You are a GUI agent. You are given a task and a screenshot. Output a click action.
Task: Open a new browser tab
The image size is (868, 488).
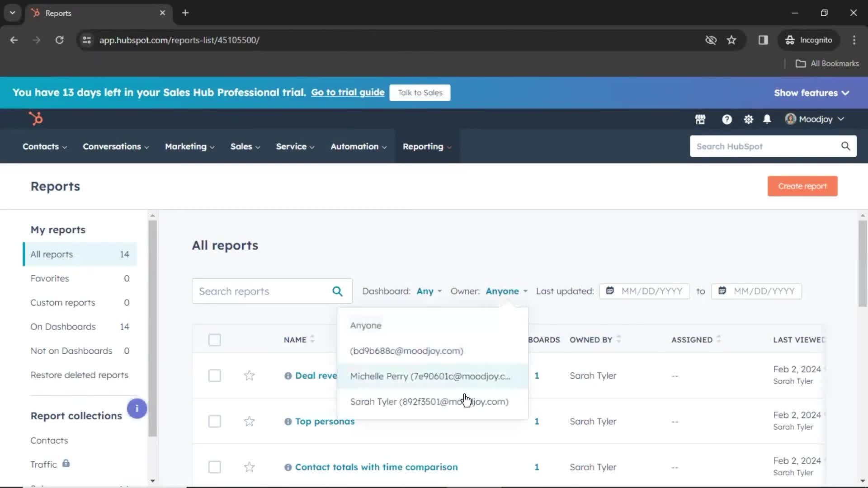(185, 13)
